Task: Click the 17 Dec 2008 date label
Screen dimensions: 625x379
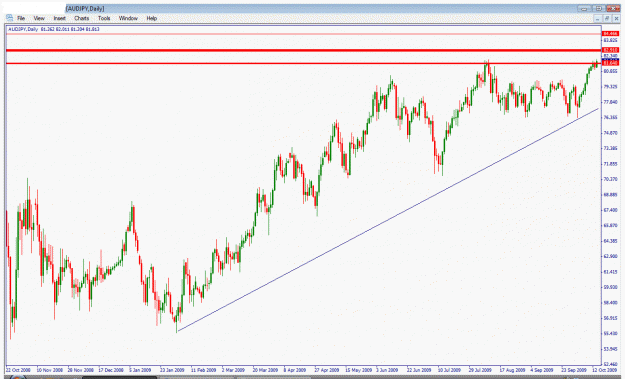Action: 112,370
